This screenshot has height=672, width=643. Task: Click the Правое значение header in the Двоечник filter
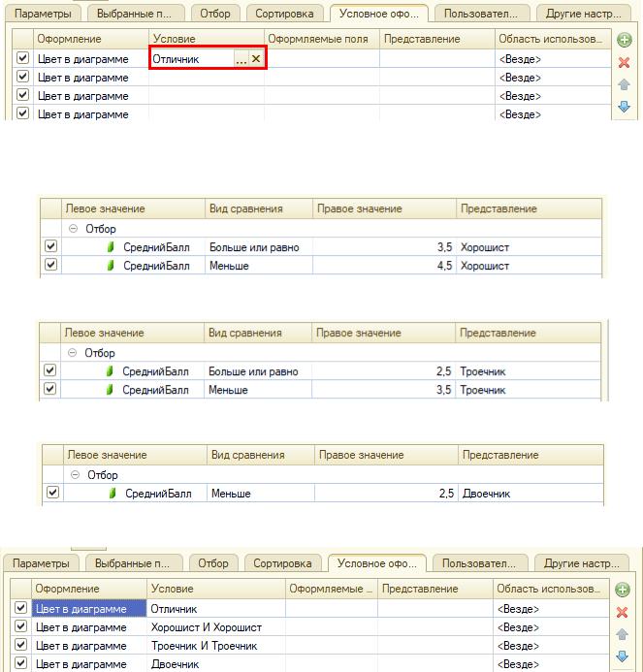(x=358, y=455)
